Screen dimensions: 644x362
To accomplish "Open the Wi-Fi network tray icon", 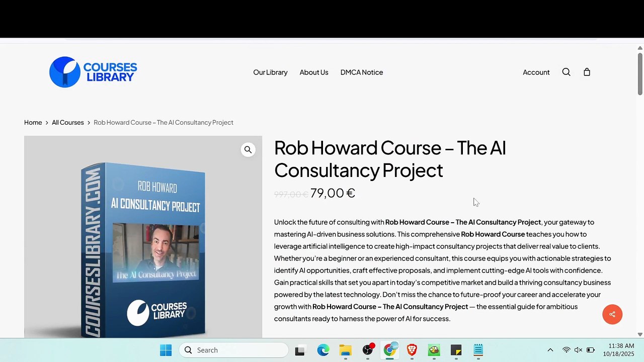I will pyautogui.click(x=567, y=350).
